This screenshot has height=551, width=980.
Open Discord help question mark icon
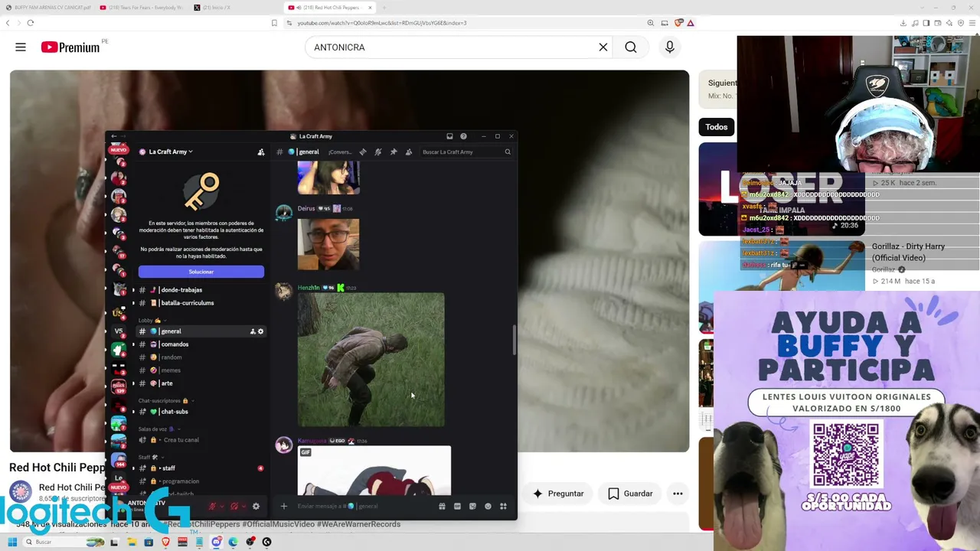click(x=463, y=136)
